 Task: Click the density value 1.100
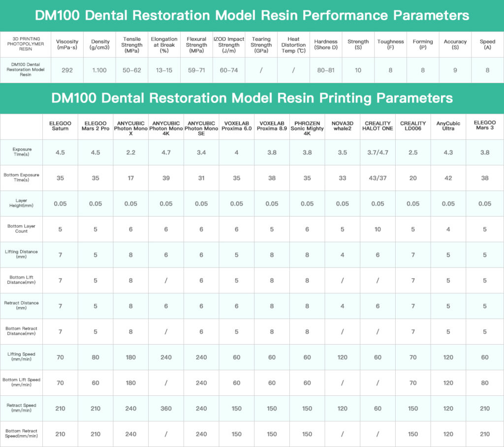[99, 70]
